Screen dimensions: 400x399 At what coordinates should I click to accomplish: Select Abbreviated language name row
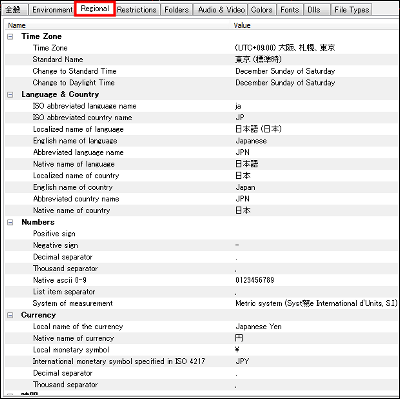click(x=202, y=153)
